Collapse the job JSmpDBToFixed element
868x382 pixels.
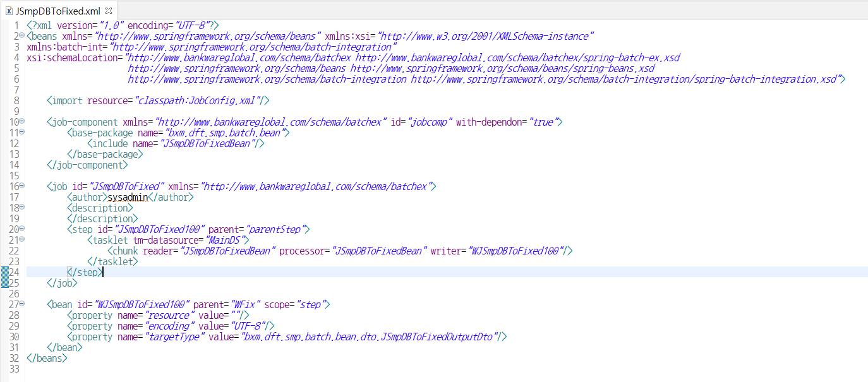click(x=21, y=186)
